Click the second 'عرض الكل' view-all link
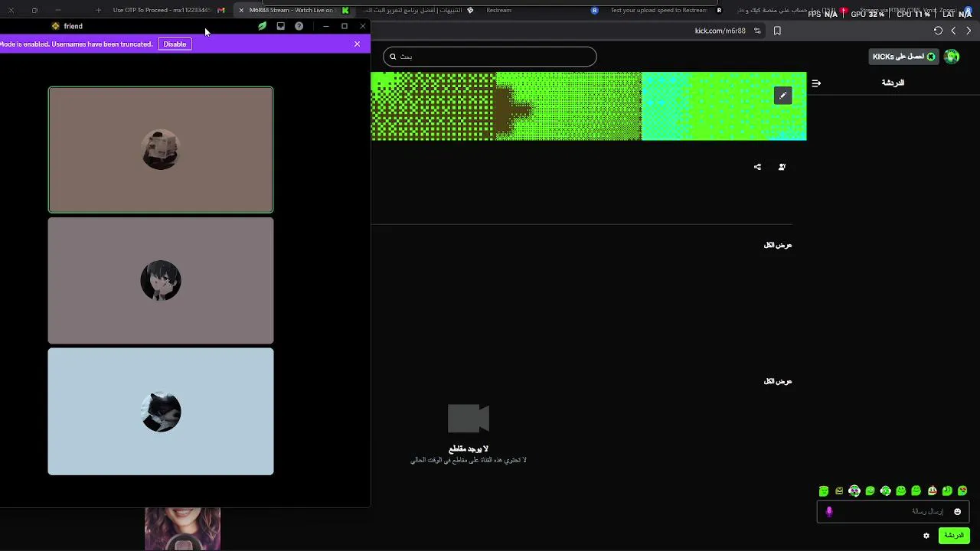Viewport: 980px width, 551px height. (x=778, y=381)
